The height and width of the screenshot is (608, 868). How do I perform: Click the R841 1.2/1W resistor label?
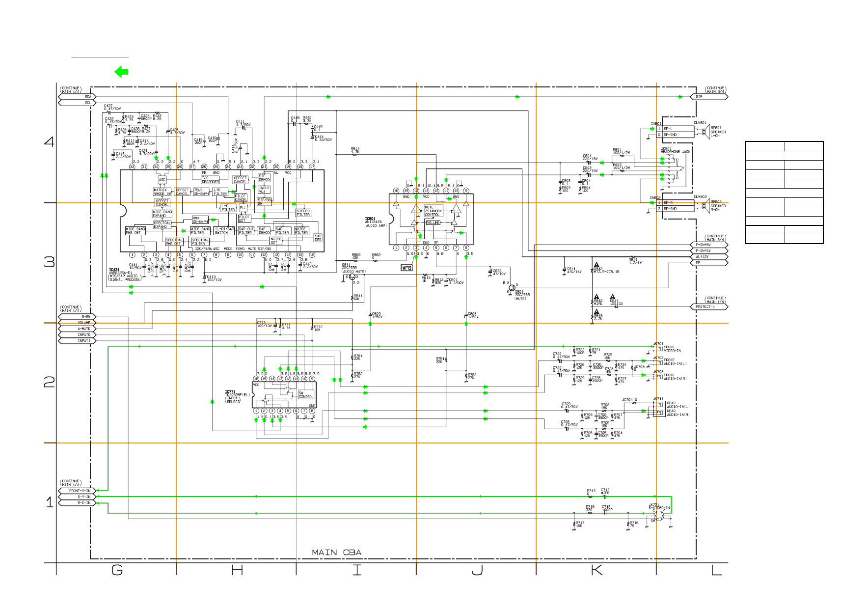635,261
